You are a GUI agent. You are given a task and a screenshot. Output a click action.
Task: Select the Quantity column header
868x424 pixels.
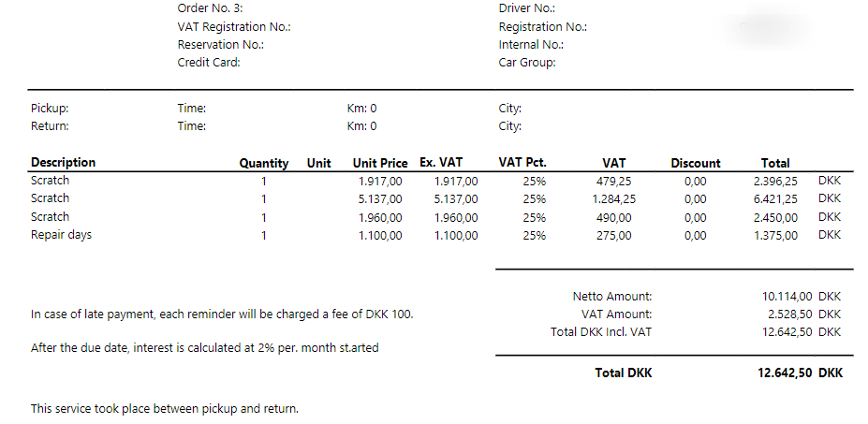(x=263, y=163)
